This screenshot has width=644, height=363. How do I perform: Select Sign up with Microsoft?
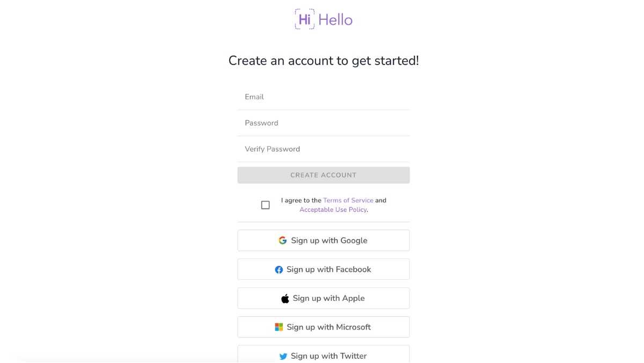point(323,327)
